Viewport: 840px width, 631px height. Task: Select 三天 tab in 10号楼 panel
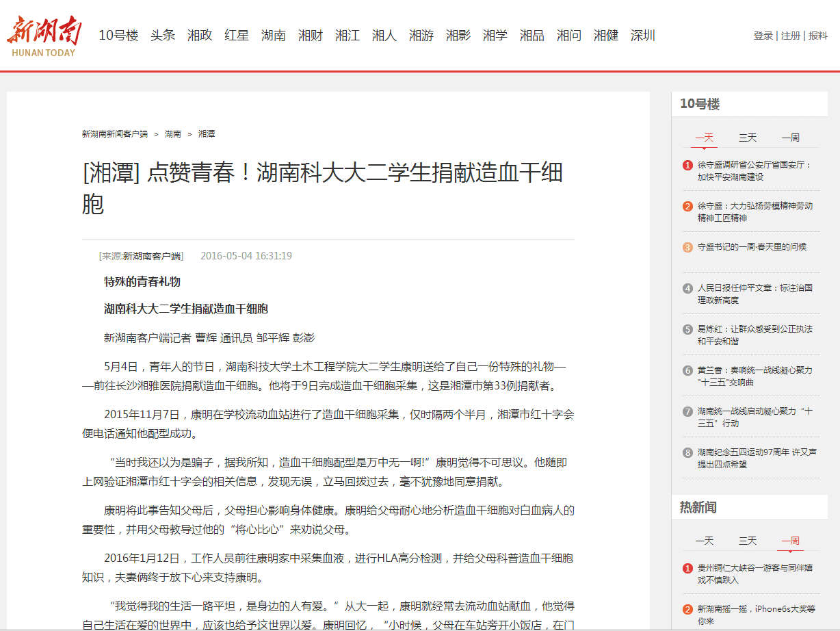748,138
